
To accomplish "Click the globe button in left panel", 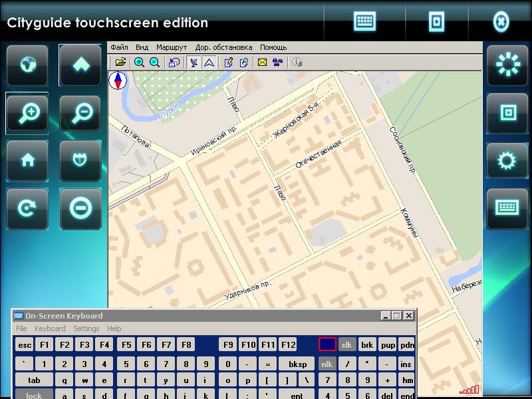I will pos(27,66).
